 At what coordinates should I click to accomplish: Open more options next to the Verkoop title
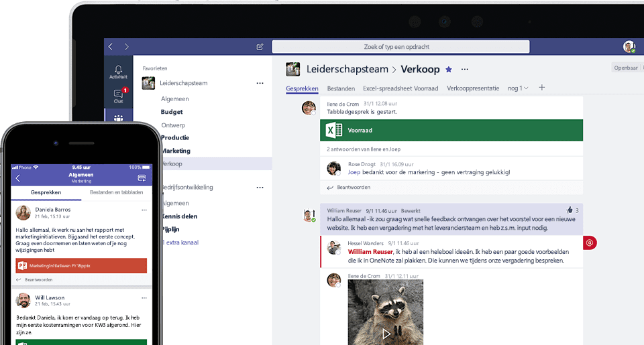click(x=464, y=69)
